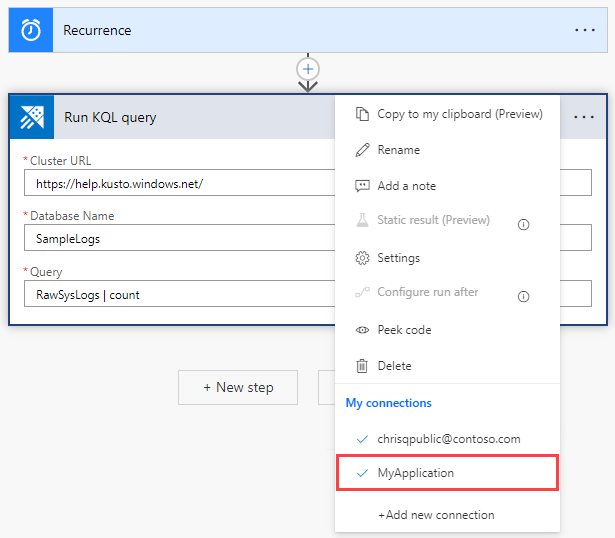Open the Recurrence ellipsis menu
Viewport: 615px width, 538px height.
tap(585, 30)
